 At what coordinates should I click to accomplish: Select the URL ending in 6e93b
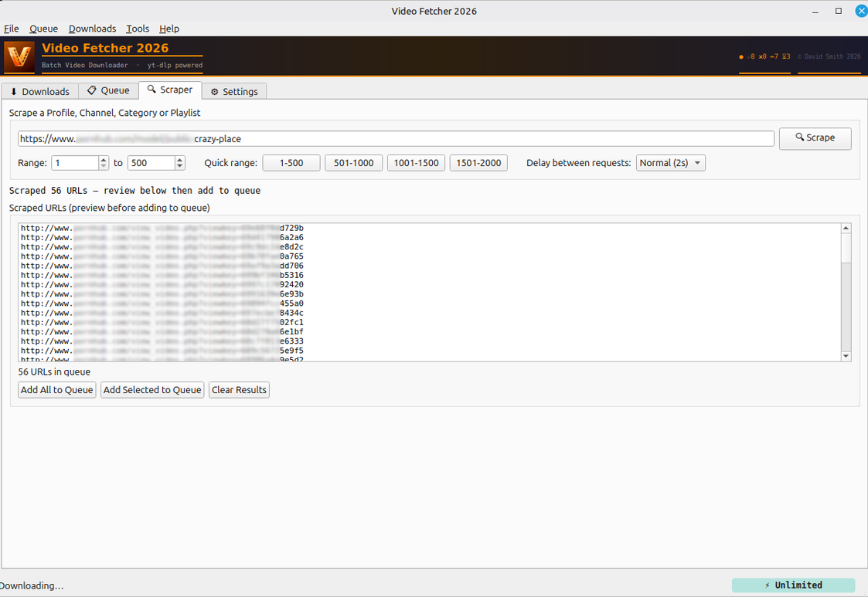pos(162,293)
